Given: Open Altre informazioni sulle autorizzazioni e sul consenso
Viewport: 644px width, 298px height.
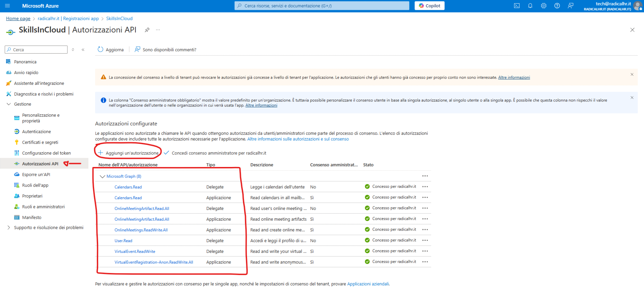Looking at the screenshot, I should (x=298, y=139).
